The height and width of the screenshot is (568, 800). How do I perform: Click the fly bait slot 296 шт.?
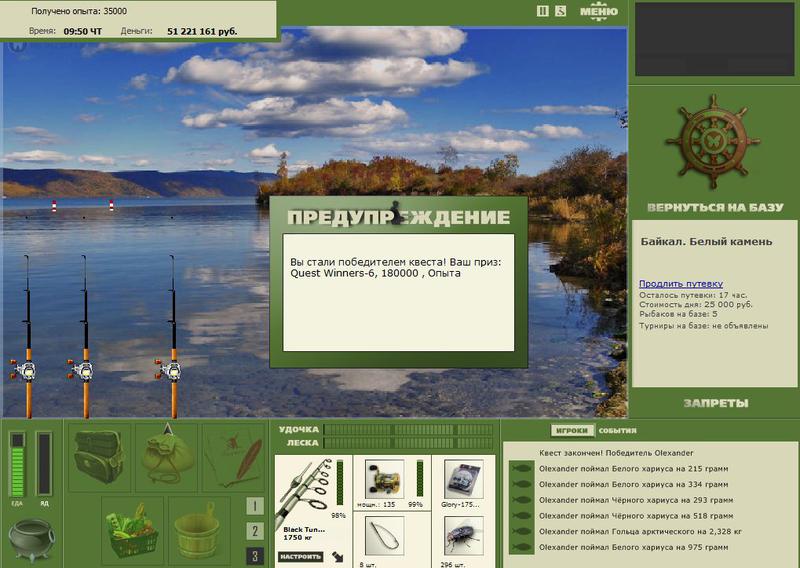click(463, 536)
